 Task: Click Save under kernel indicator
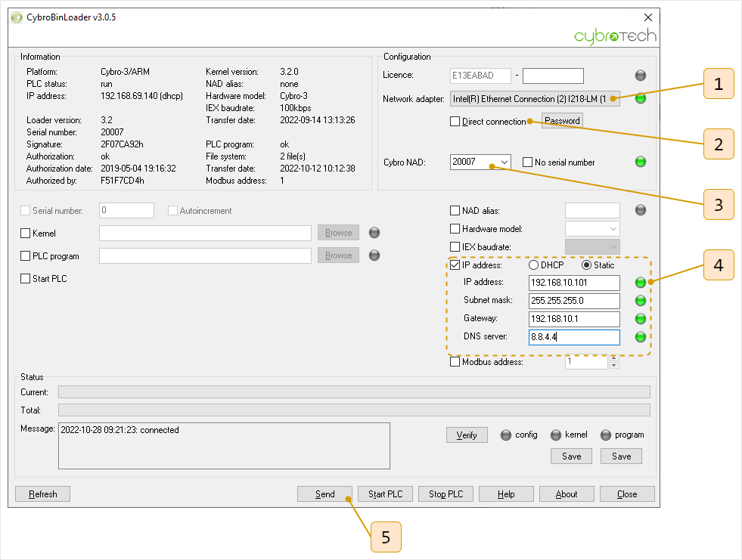[x=572, y=456]
